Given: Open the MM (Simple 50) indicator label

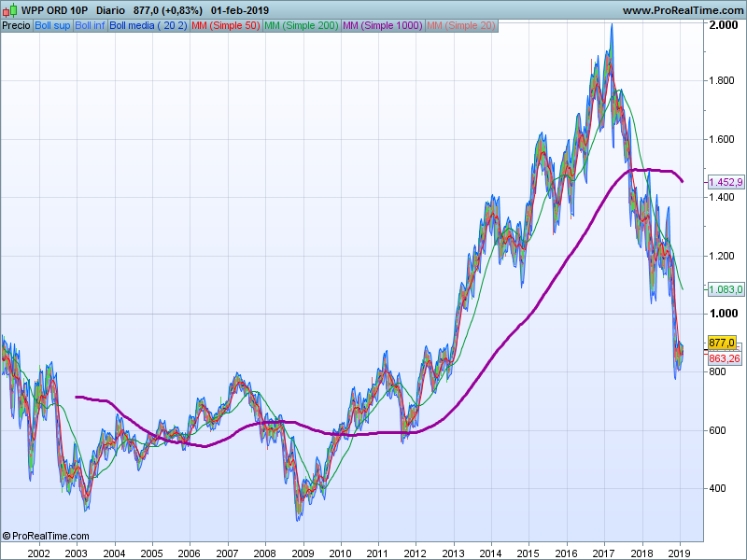Looking at the screenshot, I should tap(226, 26).
